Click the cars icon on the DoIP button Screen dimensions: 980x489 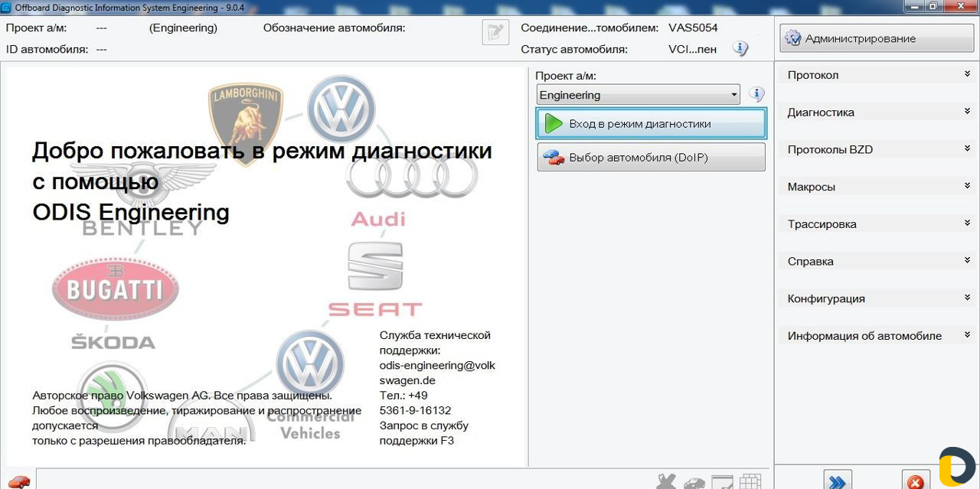(554, 158)
